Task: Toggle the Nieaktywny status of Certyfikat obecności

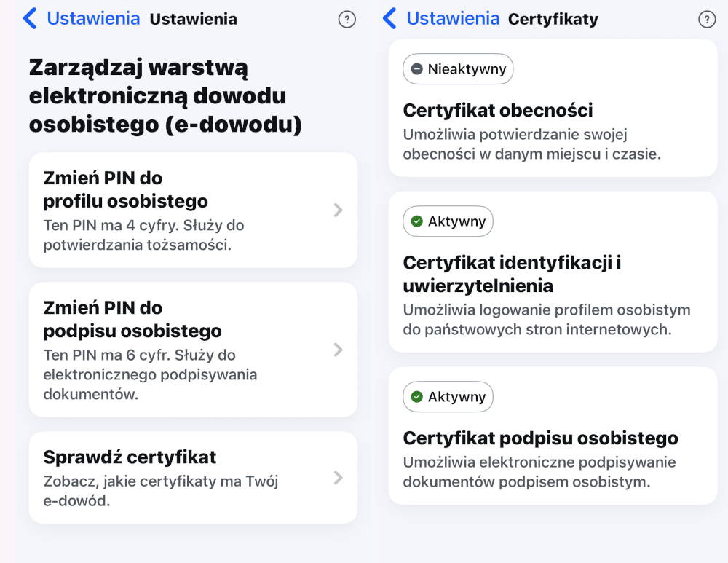Action: (458, 68)
